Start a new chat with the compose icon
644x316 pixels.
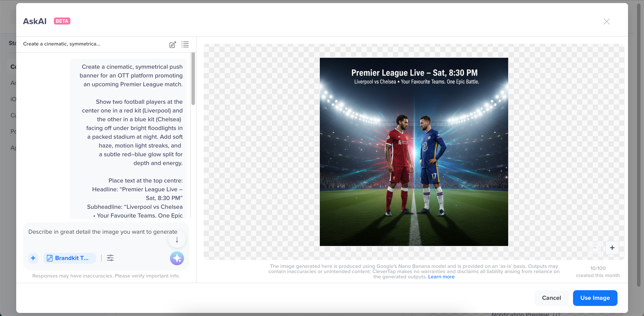(x=173, y=44)
